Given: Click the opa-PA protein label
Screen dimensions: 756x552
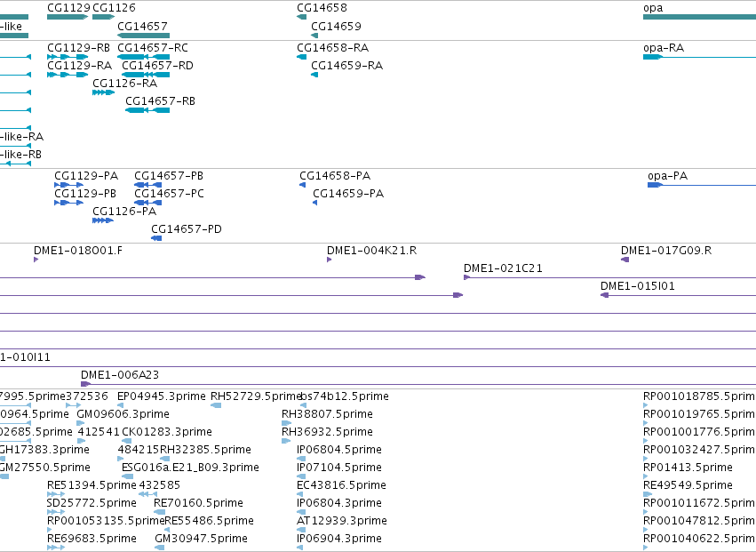Looking at the screenshot, I should 668,176.
